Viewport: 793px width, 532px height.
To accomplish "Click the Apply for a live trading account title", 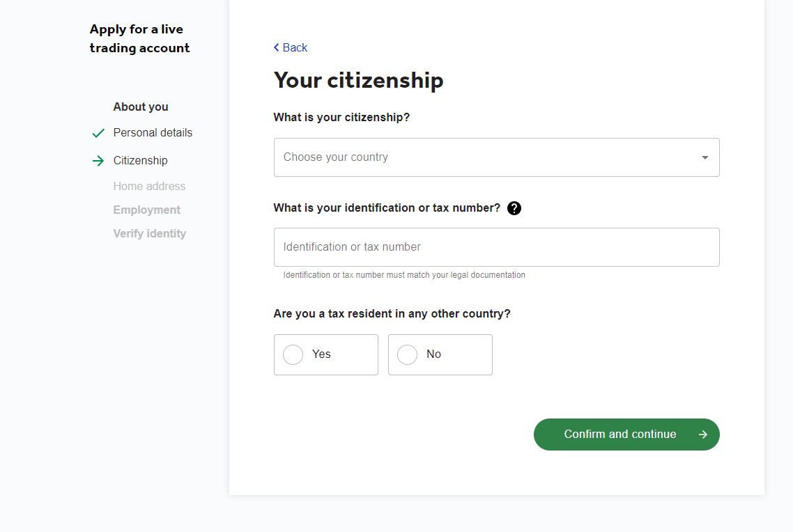I will click(x=139, y=38).
